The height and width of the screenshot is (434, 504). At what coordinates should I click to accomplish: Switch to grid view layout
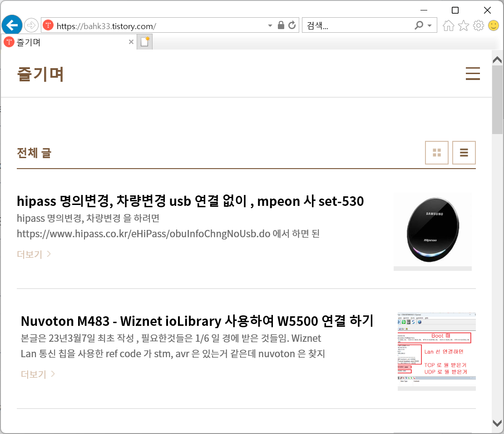[436, 153]
